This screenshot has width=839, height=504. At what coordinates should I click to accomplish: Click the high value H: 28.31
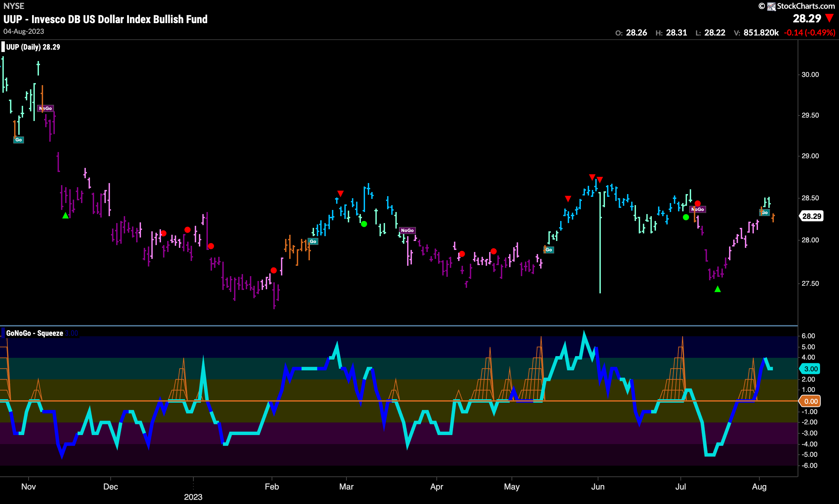tap(671, 32)
